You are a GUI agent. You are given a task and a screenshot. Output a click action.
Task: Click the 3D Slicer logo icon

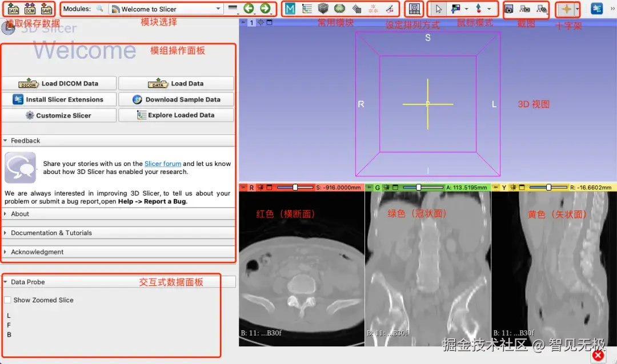click(8, 27)
